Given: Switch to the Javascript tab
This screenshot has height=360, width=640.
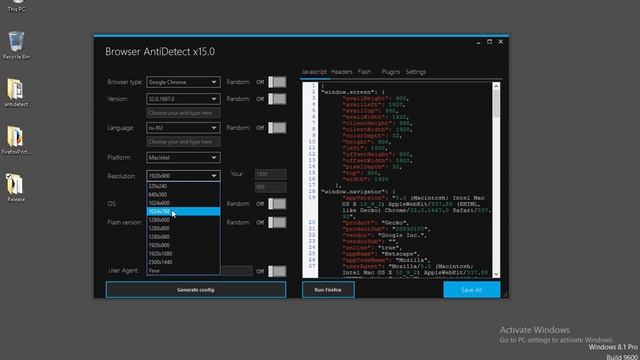Looking at the screenshot, I should [x=314, y=72].
